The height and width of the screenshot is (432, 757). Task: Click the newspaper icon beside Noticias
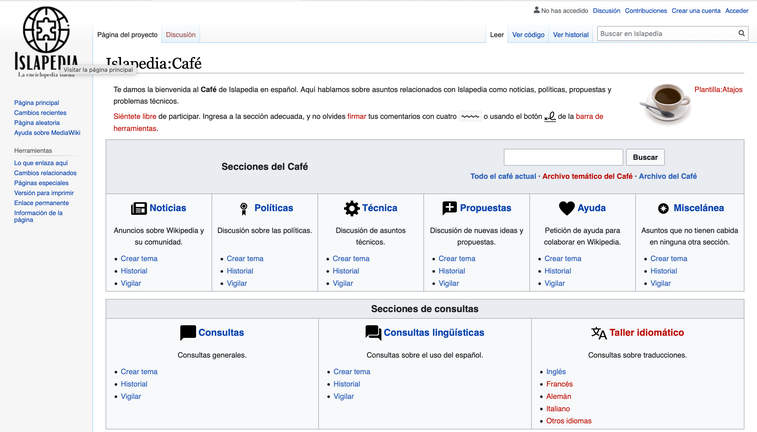click(x=139, y=208)
